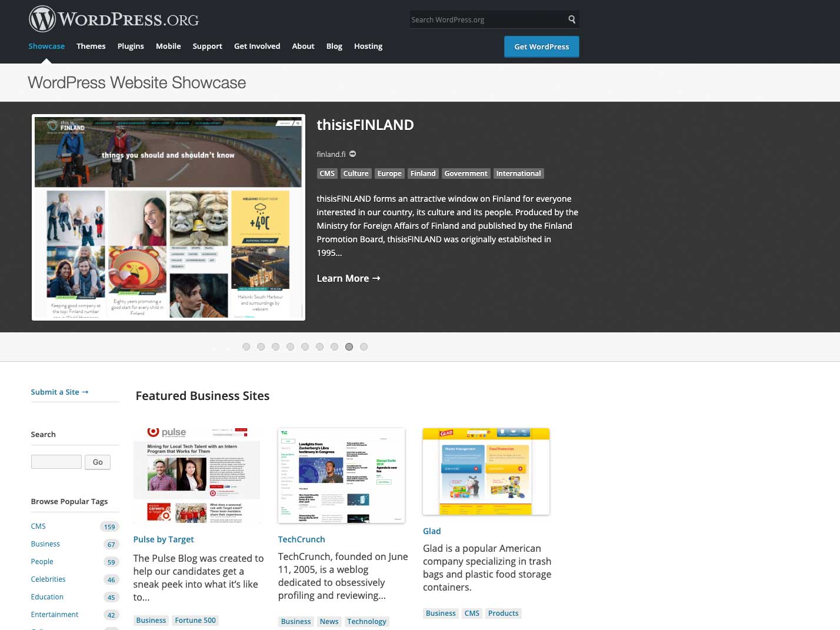This screenshot has height=630, width=840.
Task: Select the fourth slider pagination dot
Action: click(x=291, y=347)
